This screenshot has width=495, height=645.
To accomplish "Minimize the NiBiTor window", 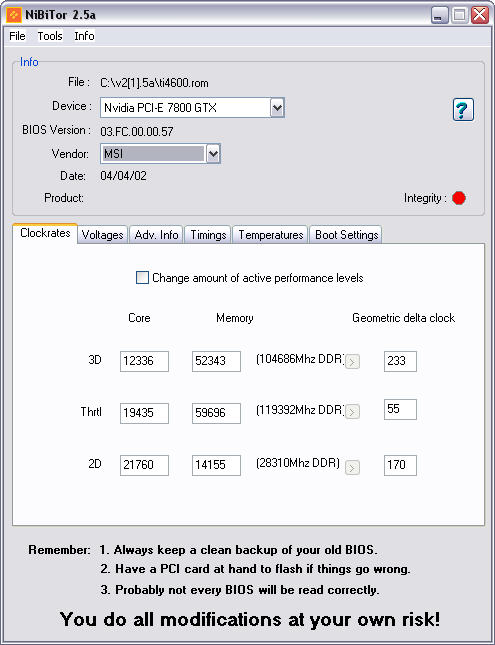I will pos(439,15).
